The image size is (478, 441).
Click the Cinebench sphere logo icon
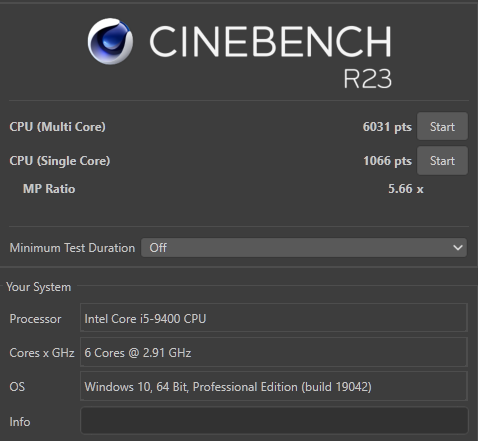coord(110,41)
